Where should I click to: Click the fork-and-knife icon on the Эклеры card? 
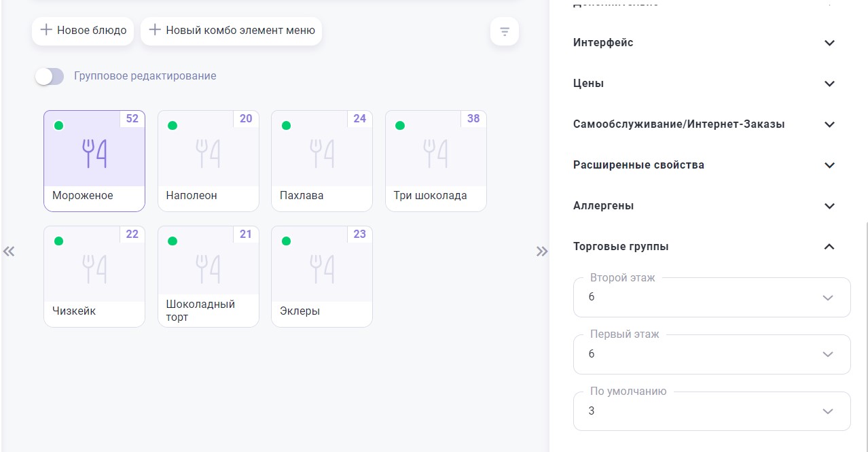tap(322, 269)
